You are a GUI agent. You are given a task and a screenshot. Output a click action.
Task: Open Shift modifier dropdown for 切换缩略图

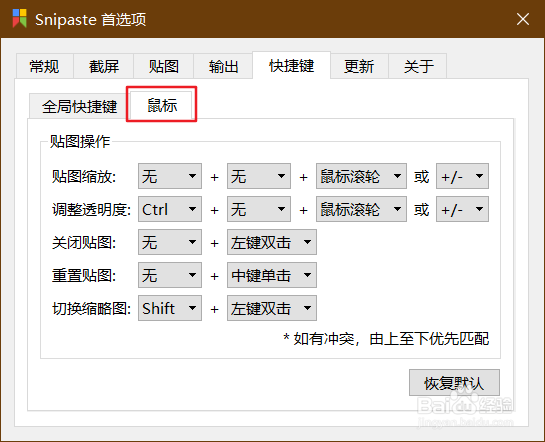click(170, 308)
